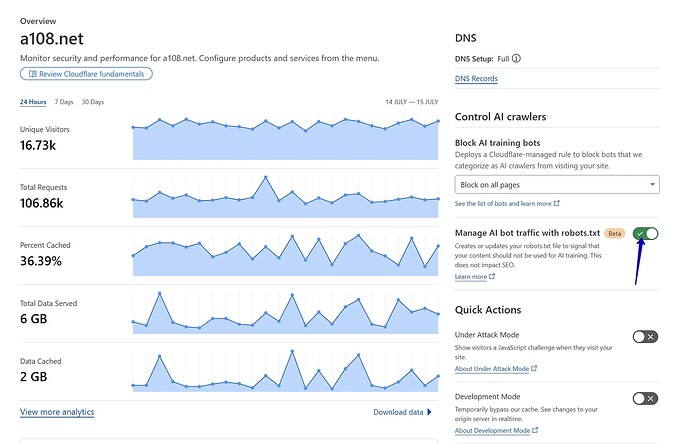The width and height of the screenshot is (690, 444).
Task: Click the 16.73k Unique Visitors value
Action: tap(38, 145)
